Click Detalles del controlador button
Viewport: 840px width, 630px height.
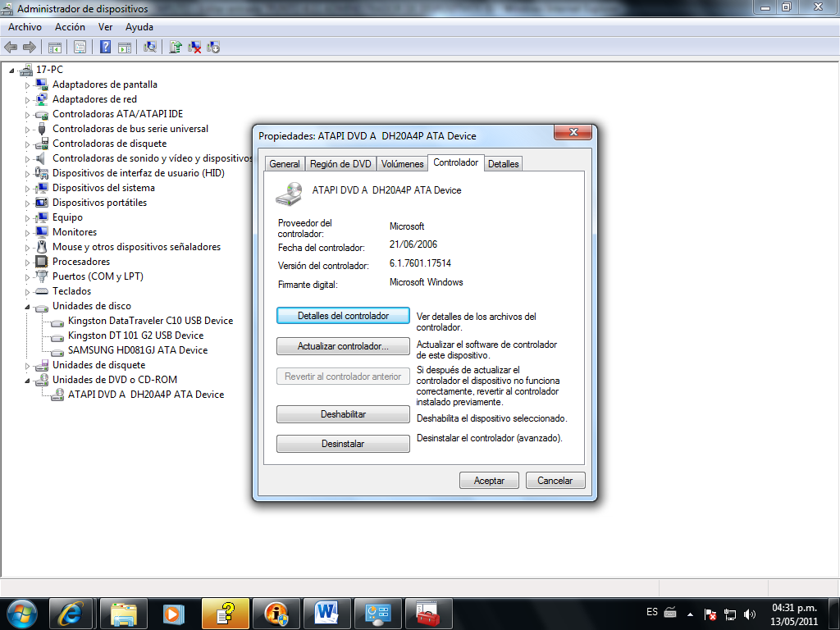pos(344,316)
